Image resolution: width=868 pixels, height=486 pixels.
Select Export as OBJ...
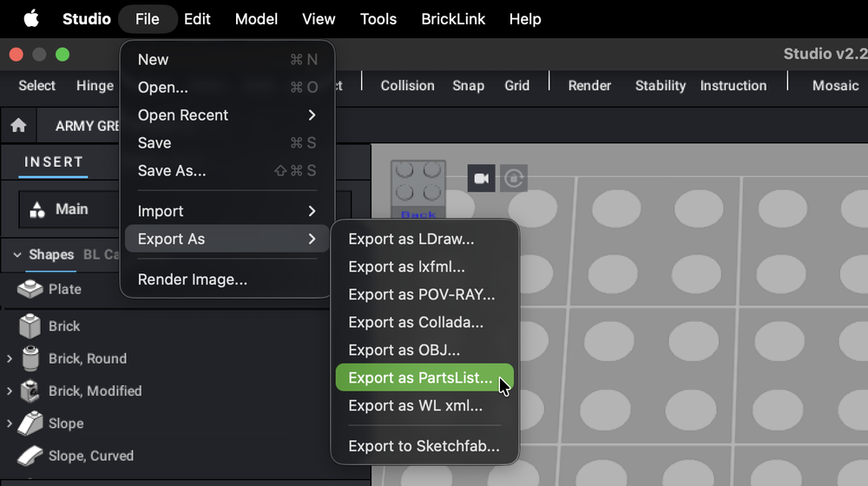(x=424, y=350)
